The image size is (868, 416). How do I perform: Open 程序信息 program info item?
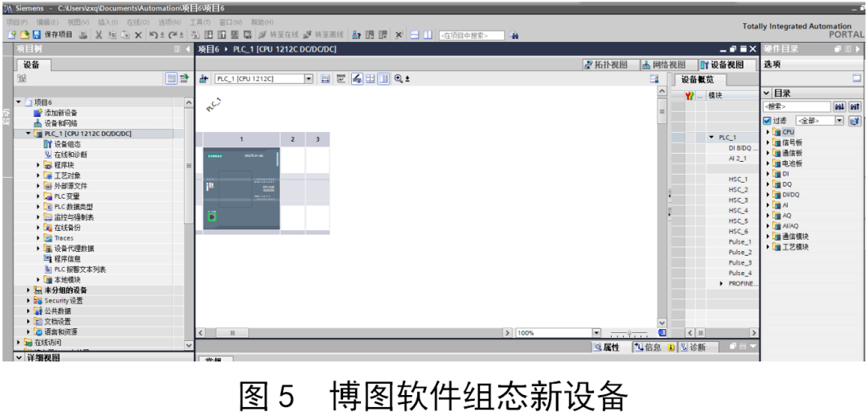(68, 258)
